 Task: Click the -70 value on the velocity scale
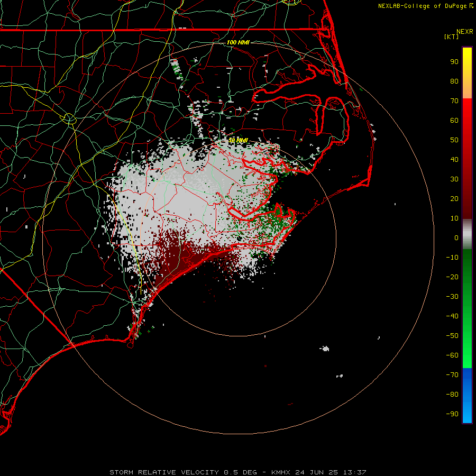click(x=452, y=375)
